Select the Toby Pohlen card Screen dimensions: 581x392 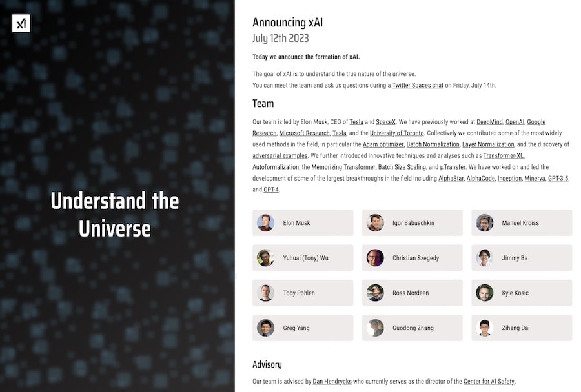click(x=303, y=293)
